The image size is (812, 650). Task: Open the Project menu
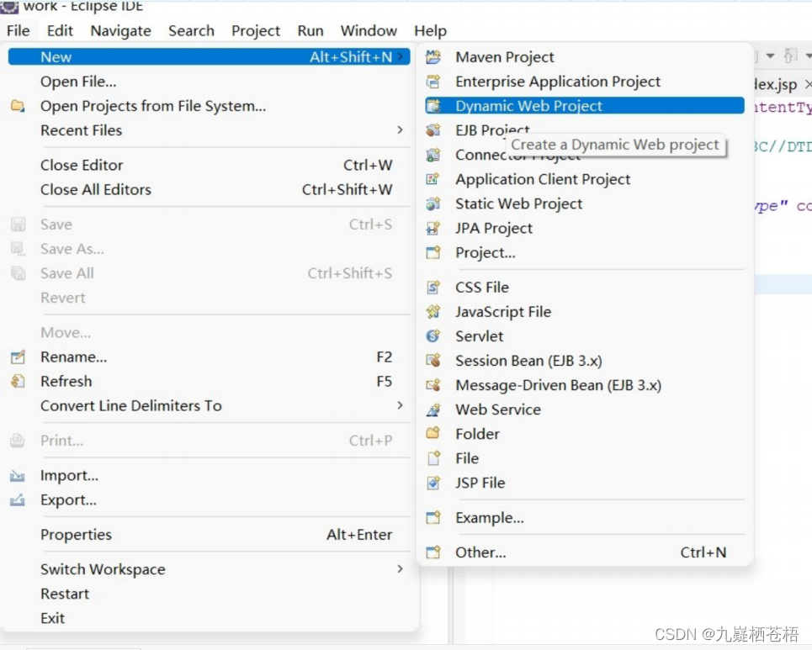(x=256, y=31)
